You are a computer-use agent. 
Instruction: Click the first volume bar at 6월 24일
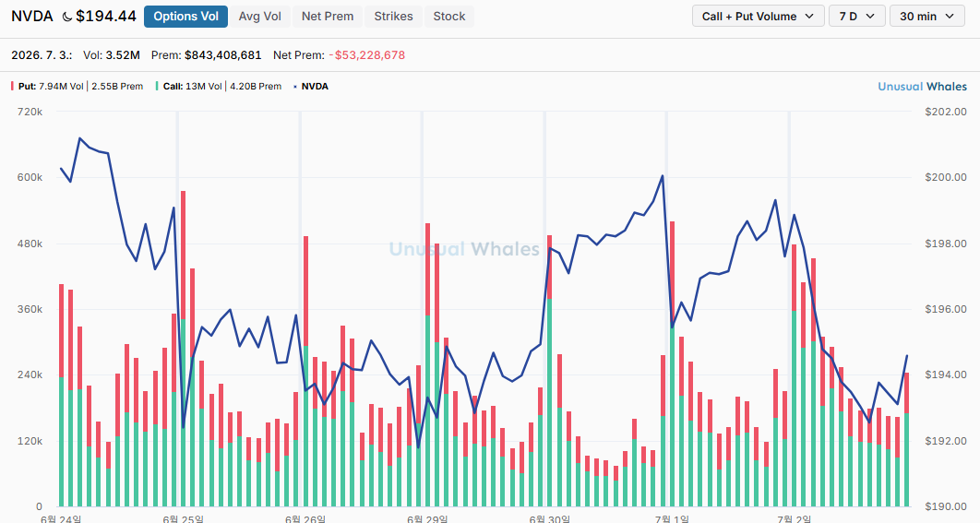pos(61,396)
